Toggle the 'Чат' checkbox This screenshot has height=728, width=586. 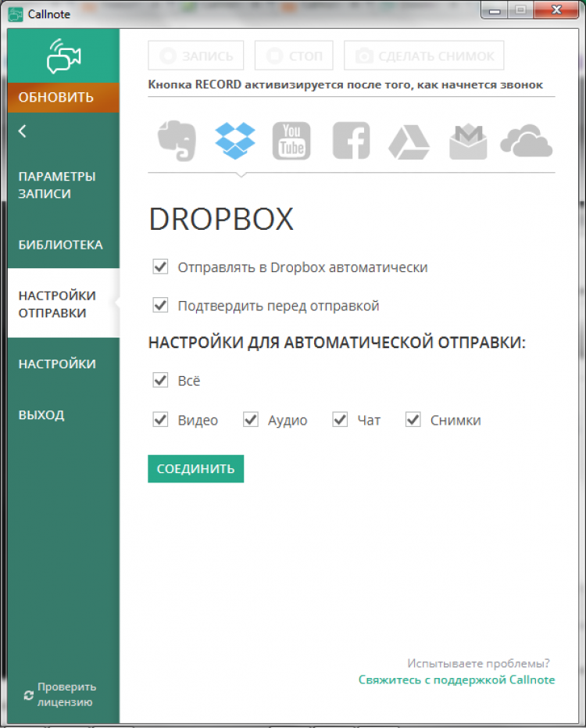pos(340,420)
